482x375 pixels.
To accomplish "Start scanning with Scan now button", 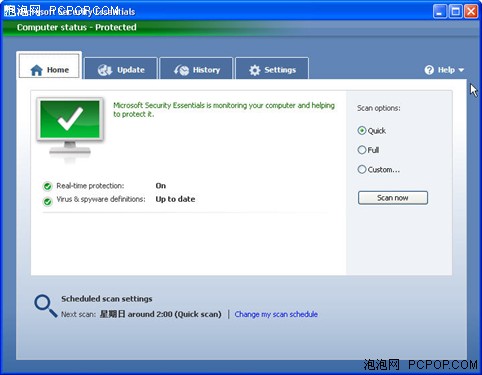I will tap(393, 198).
